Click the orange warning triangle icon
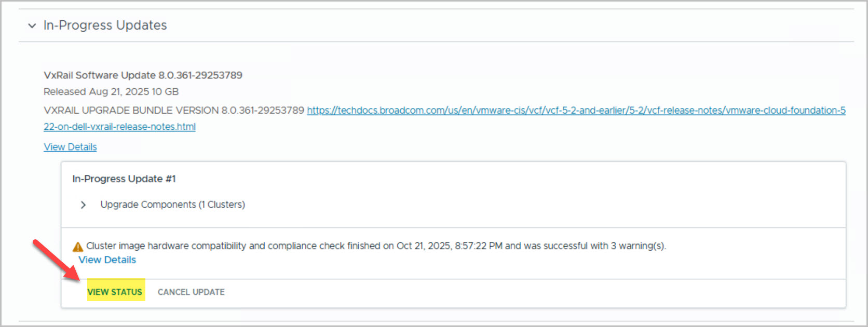The width and height of the screenshot is (868, 327). pyautogui.click(x=78, y=247)
